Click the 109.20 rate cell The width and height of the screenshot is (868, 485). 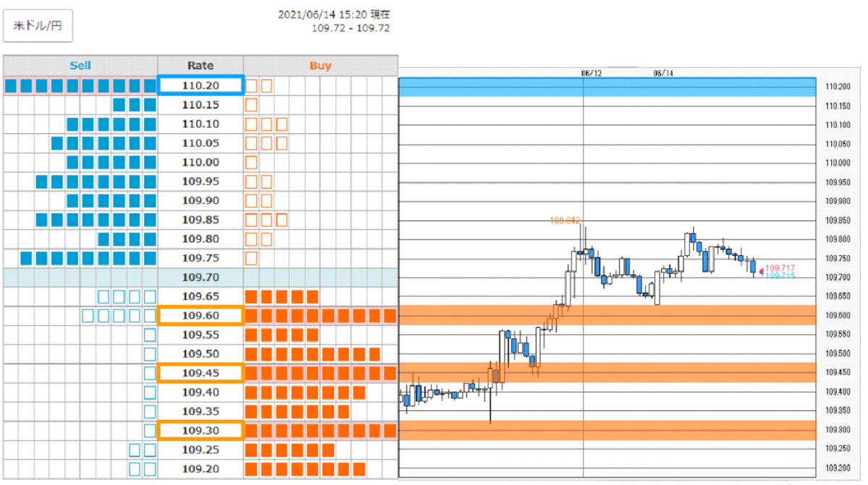[x=200, y=468]
